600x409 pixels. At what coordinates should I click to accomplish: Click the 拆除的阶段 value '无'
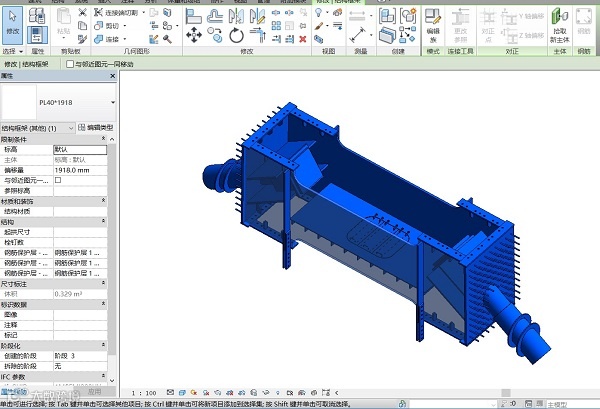80,366
